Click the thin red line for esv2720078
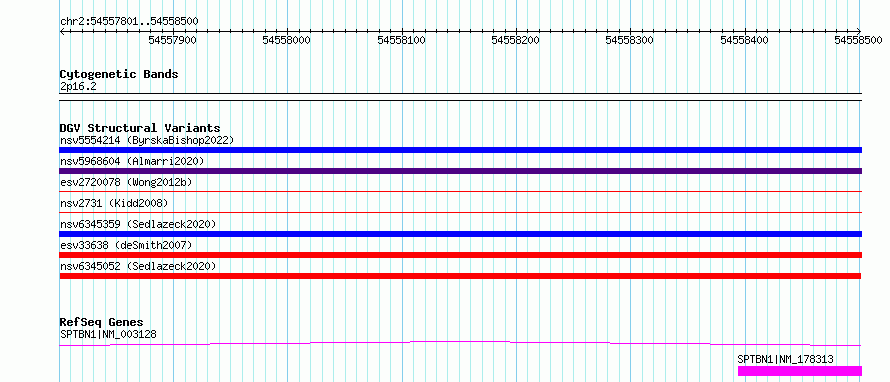 (x=460, y=191)
